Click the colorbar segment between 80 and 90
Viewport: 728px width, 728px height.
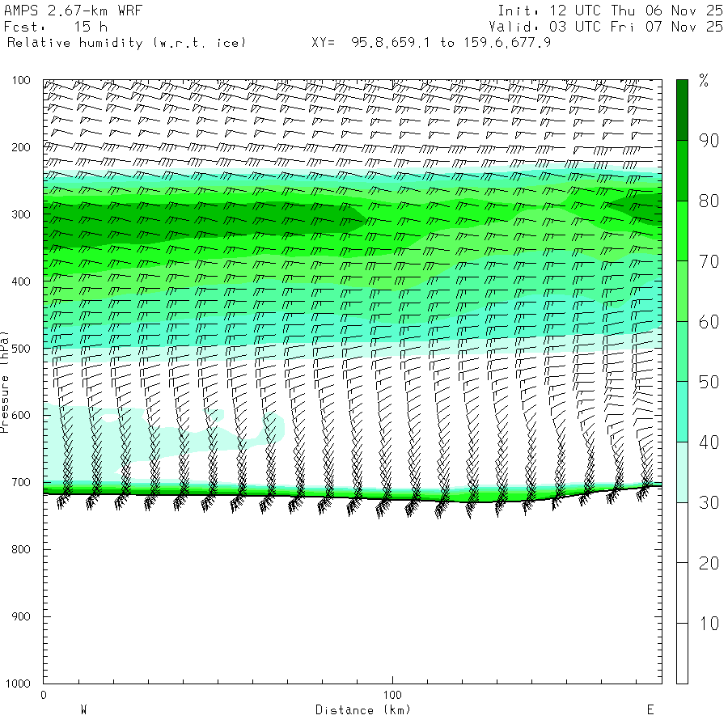(682, 171)
